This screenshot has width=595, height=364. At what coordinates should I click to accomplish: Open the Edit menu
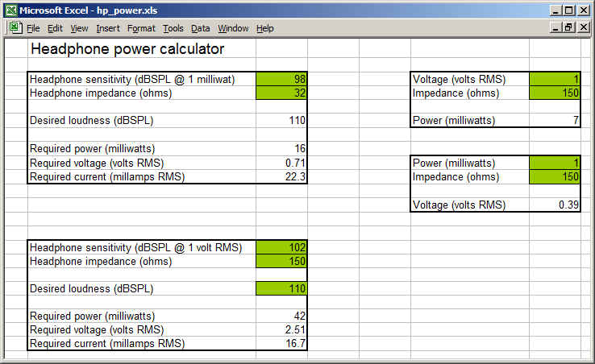(x=55, y=28)
